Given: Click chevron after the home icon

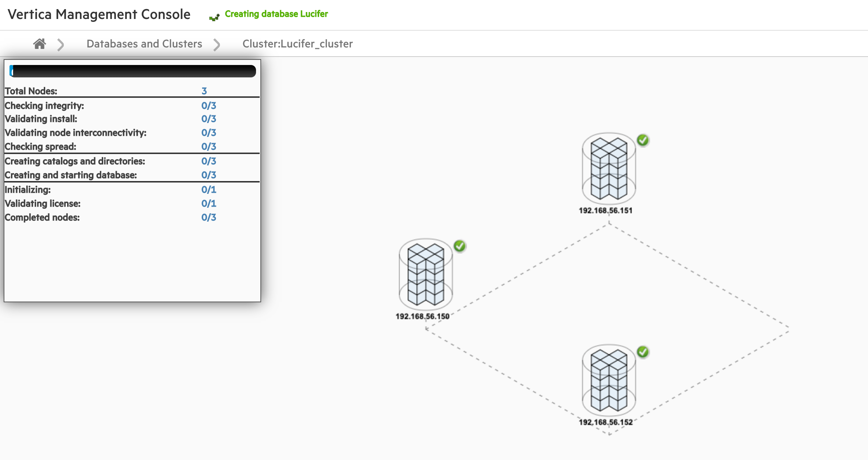Looking at the screenshot, I should click(61, 45).
